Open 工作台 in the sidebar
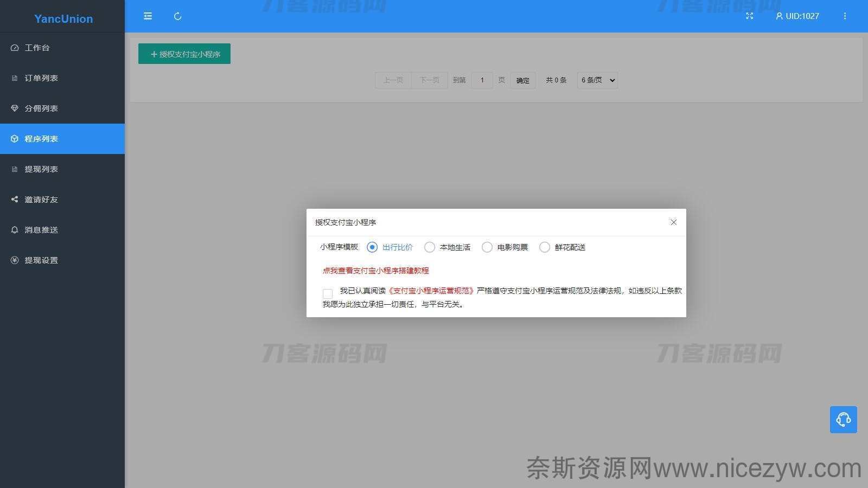 (62, 48)
